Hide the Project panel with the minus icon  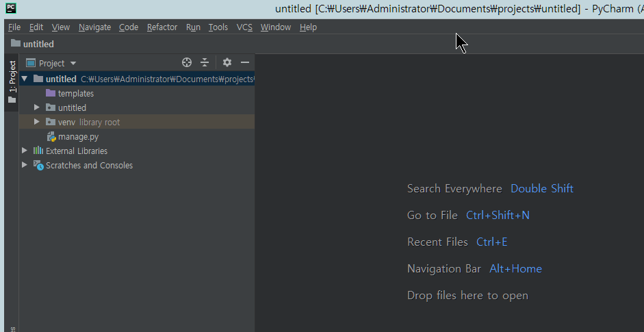(245, 62)
